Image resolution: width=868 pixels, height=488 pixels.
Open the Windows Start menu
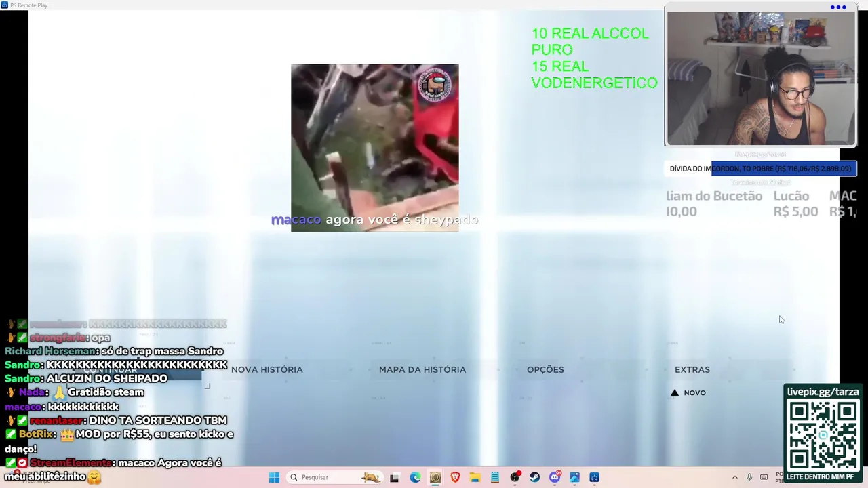(x=274, y=477)
